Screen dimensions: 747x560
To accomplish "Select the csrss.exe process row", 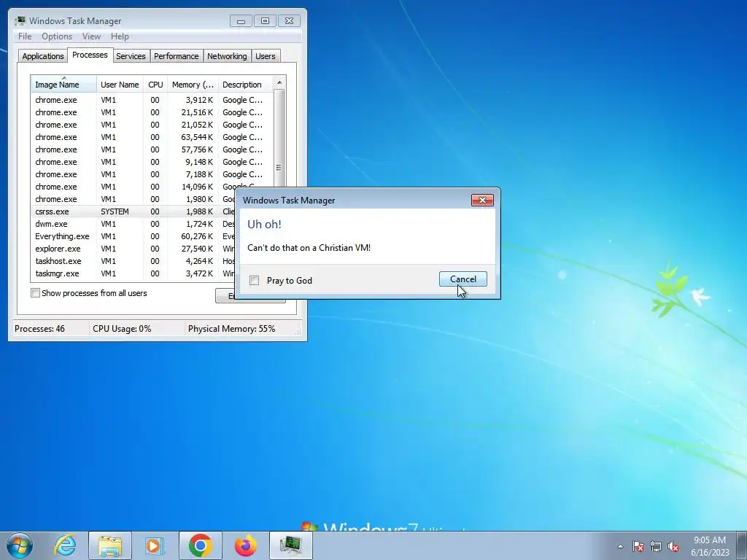I will [x=133, y=211].
